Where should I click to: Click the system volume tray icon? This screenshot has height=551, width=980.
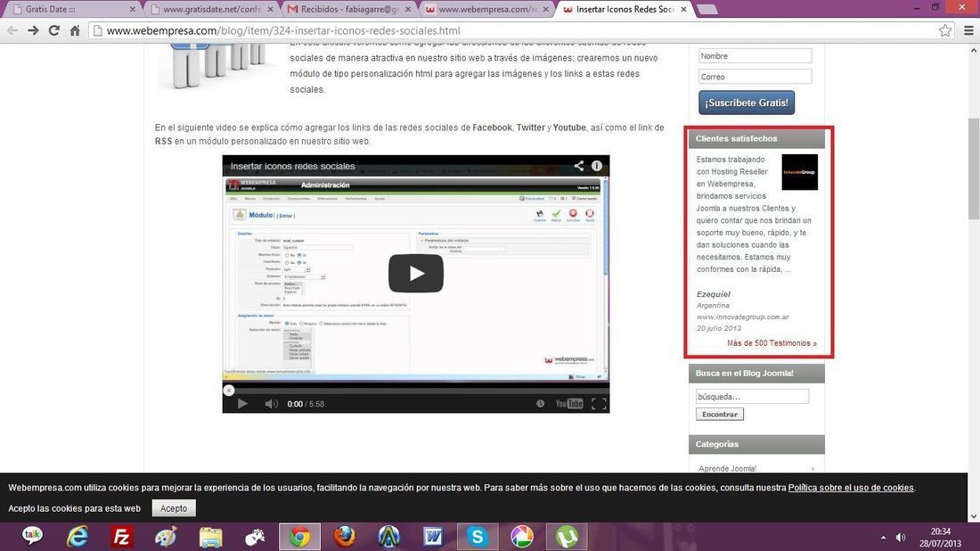[901, 538]
